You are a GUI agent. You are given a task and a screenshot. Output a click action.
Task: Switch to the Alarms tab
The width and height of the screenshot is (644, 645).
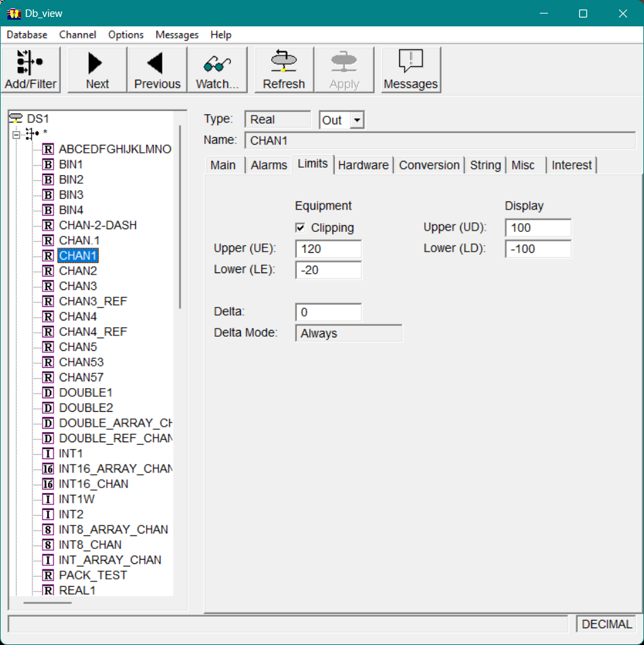pyautogui.click(x=269, y=165)
